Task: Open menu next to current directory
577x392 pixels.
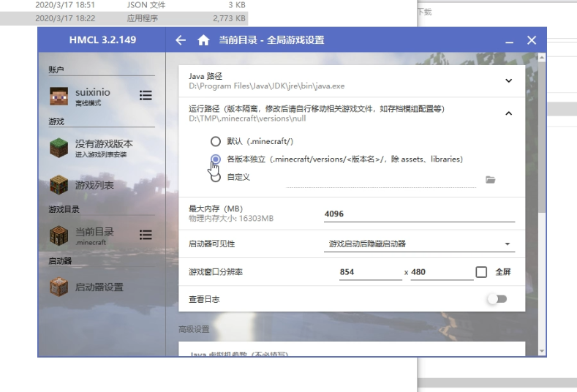Action: [146, 235]
